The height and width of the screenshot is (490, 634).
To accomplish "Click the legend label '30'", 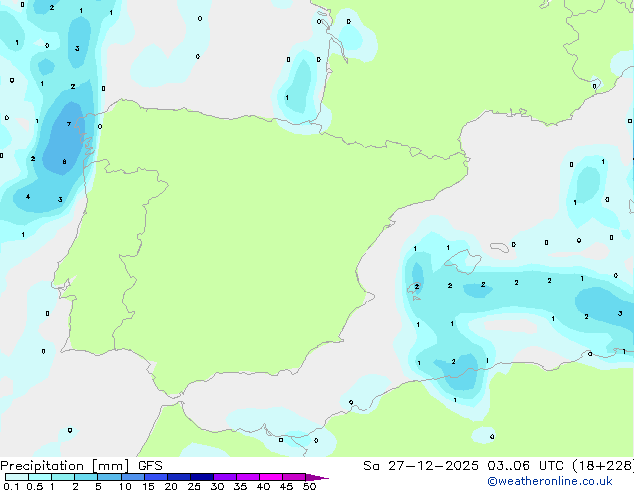I will (x=217, y=486).
